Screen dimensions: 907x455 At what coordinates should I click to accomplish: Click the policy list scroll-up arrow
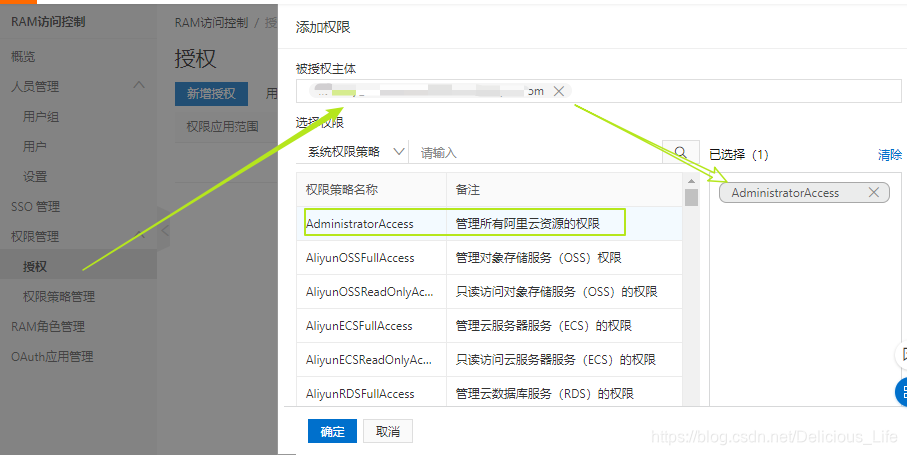(x=691, y=180)
